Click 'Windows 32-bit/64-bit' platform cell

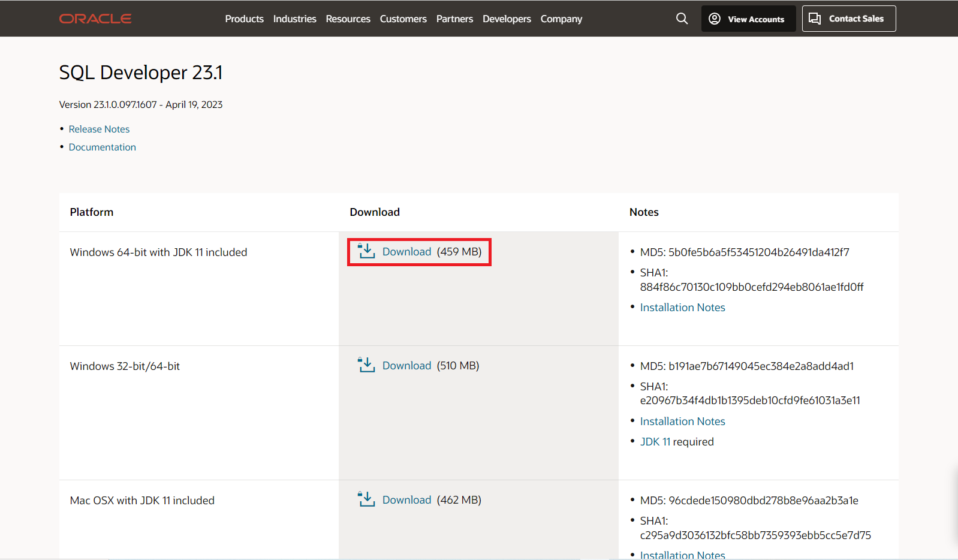[x=125, y=366]
